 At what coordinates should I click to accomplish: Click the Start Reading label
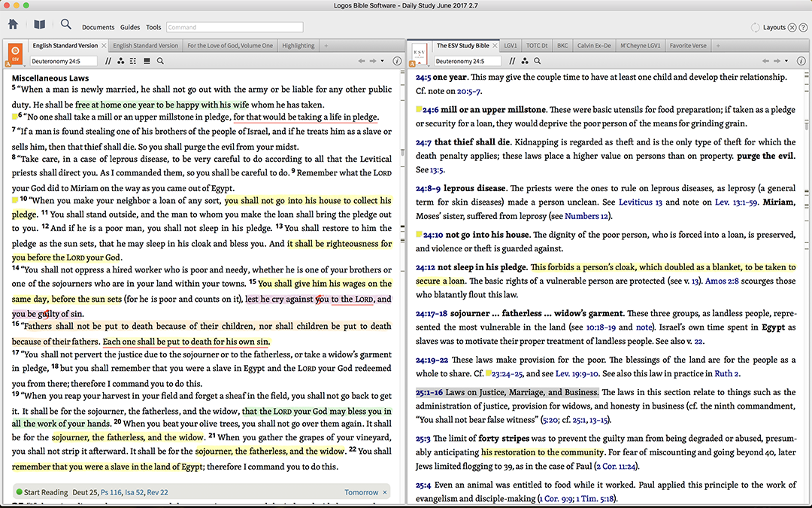(x=46, y=492)
